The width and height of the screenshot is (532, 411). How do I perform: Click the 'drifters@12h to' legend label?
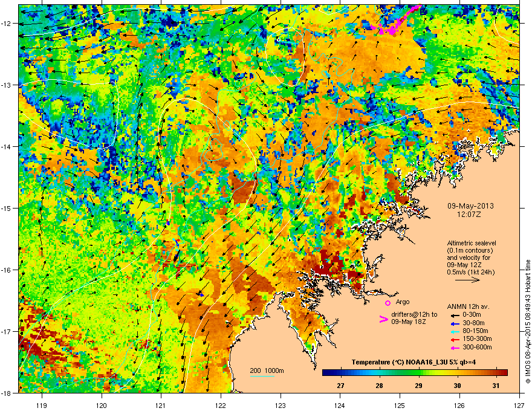tap(414, 314)
